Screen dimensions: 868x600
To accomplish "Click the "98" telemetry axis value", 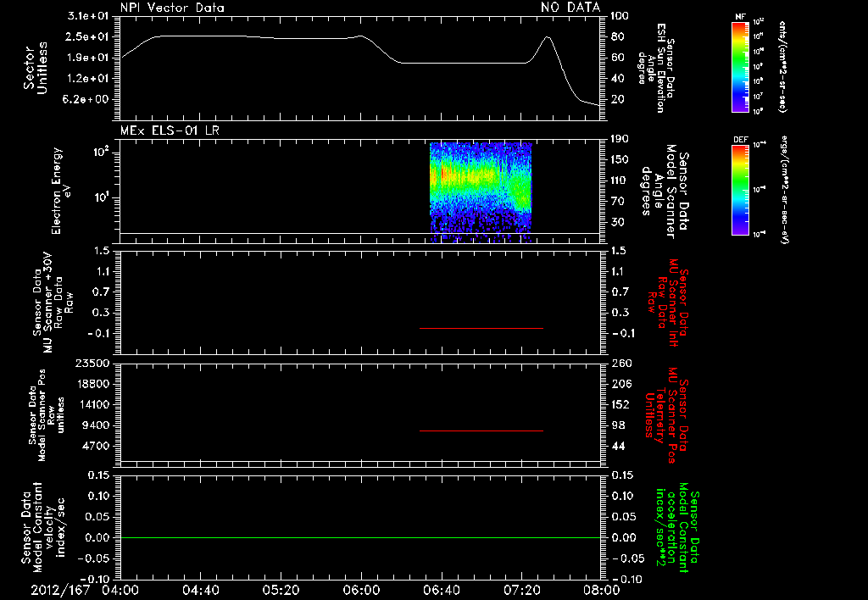I will point(618,425).
